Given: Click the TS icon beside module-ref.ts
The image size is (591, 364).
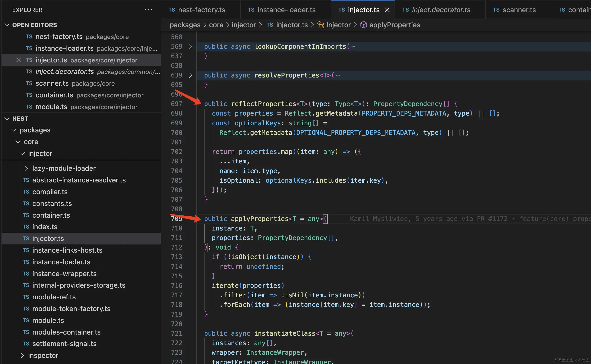Looking at the screenshot, I should [26, 297].
